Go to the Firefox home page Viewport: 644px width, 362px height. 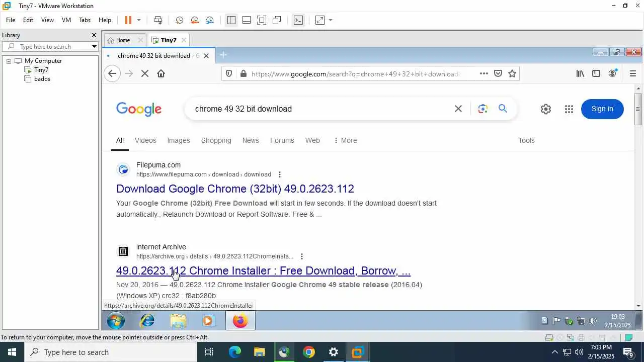[x=161, y=73]
